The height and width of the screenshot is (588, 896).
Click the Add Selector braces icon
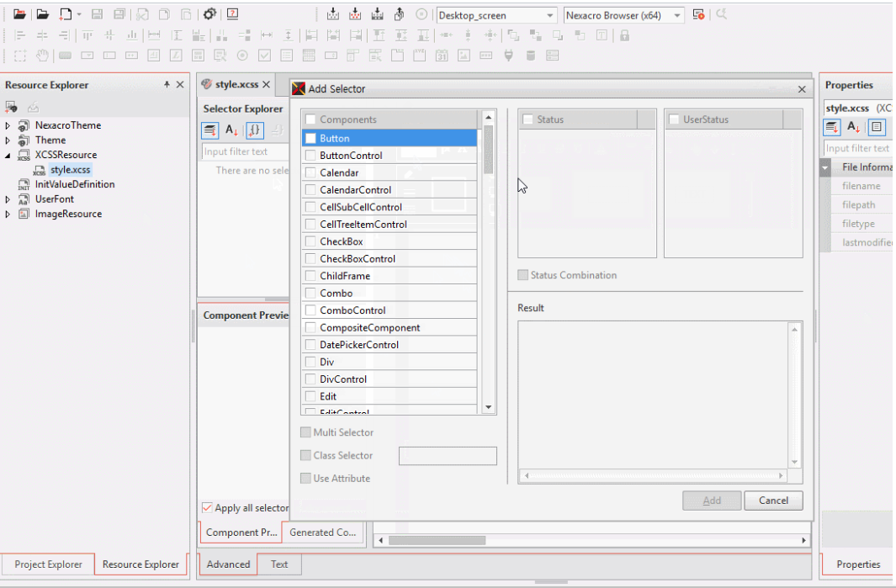point(255,130)
